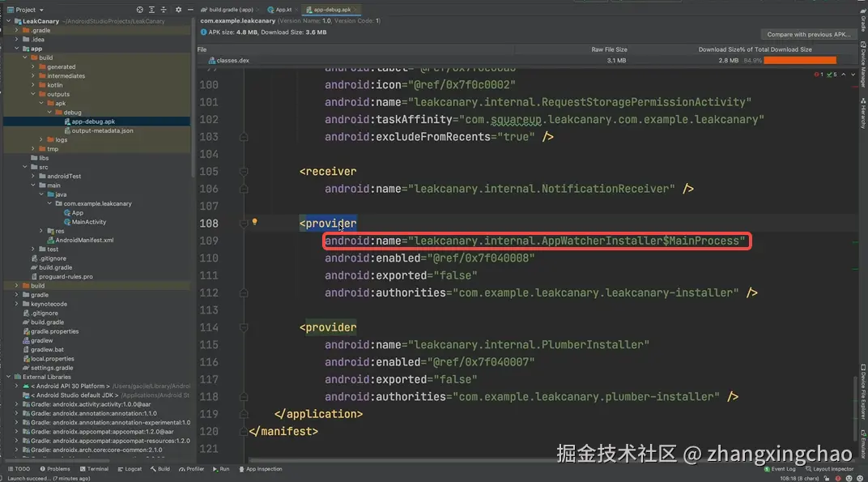Open the Event Log
868x482 pixels.
click(780, 469)
